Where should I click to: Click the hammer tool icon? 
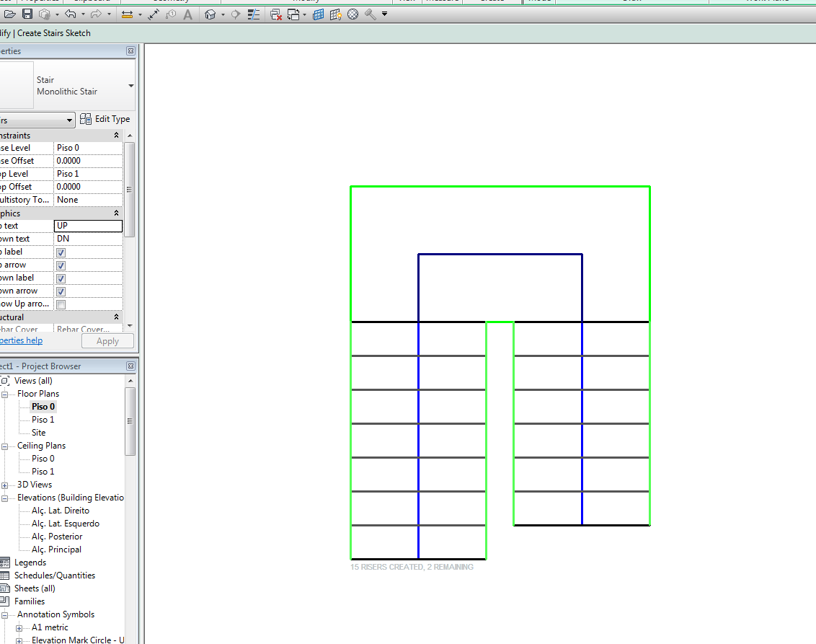(x=370, y=14)
